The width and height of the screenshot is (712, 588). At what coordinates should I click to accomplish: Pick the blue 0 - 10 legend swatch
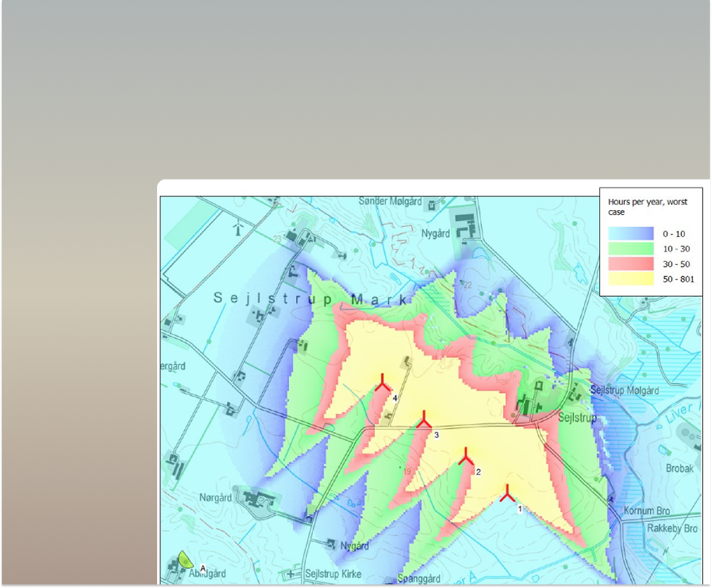tap(631, 234)
